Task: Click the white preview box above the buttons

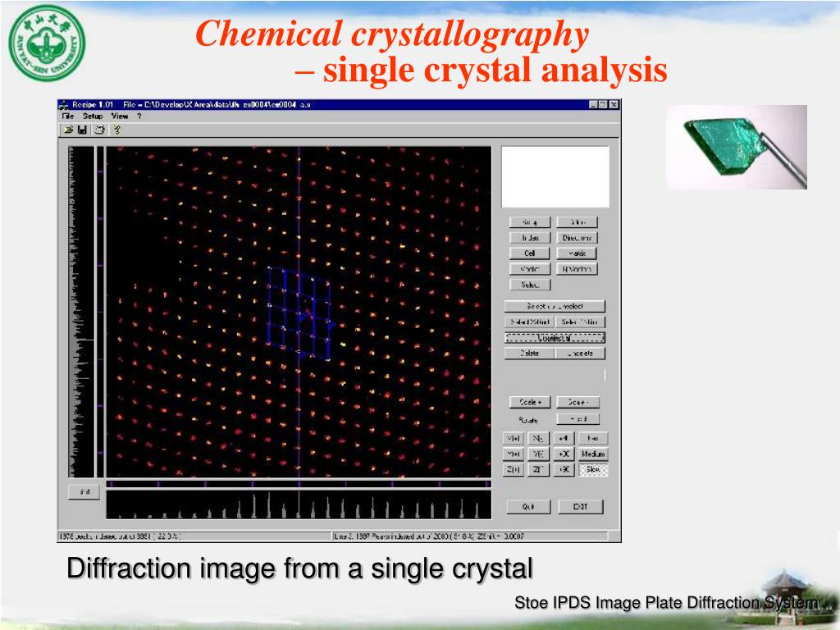Action: [x=555, y=177]
